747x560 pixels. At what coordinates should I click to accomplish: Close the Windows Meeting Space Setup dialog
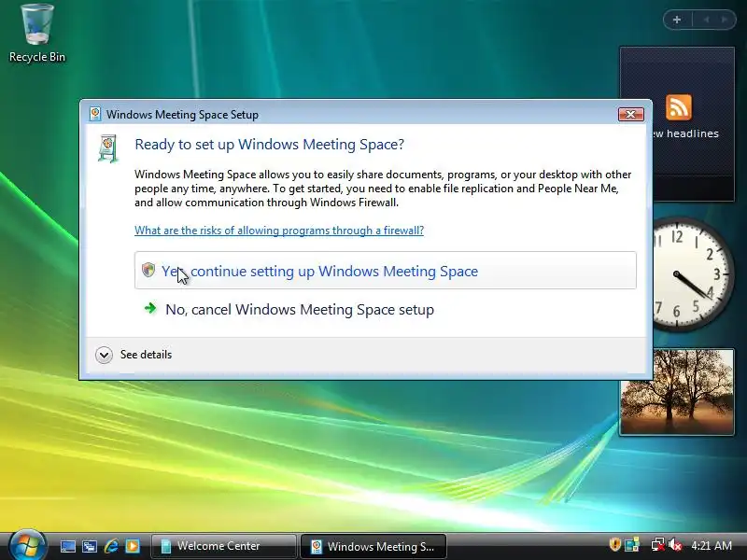[x=631, y=114]
